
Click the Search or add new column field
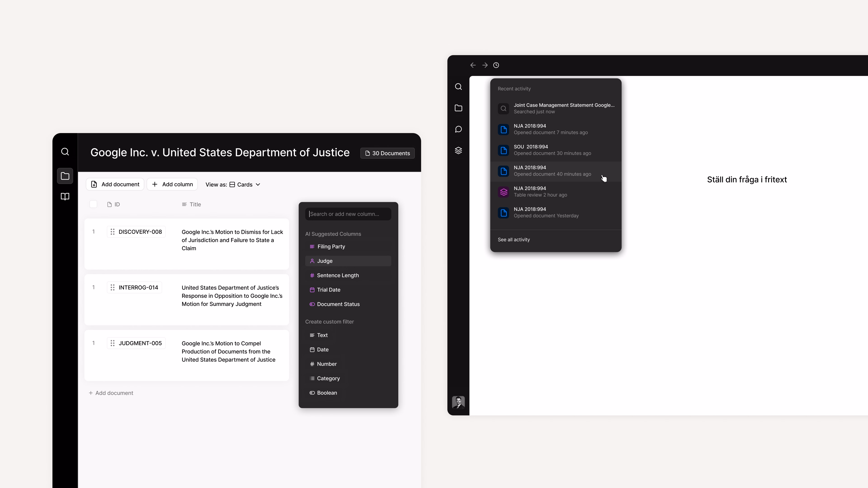coord(348,214)
